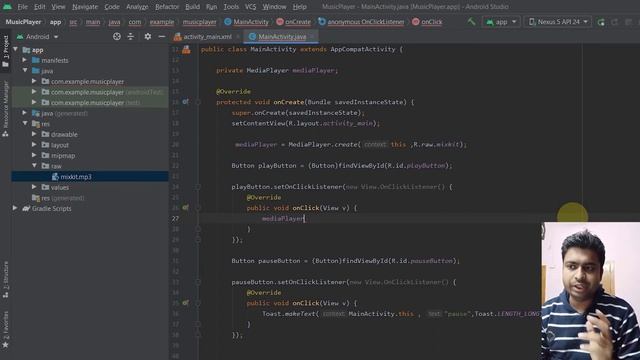
Task: Expand the layout folder
Action: pos(34,144)
